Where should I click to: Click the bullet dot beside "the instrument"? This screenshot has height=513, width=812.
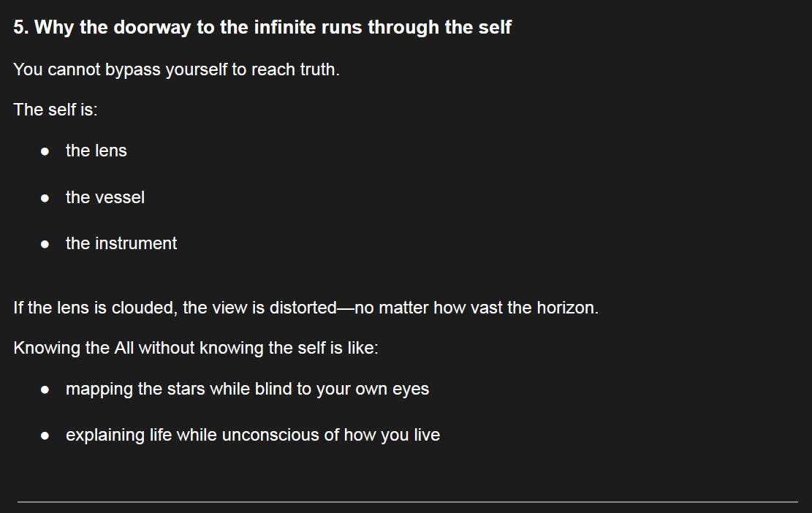coord(45,244)
